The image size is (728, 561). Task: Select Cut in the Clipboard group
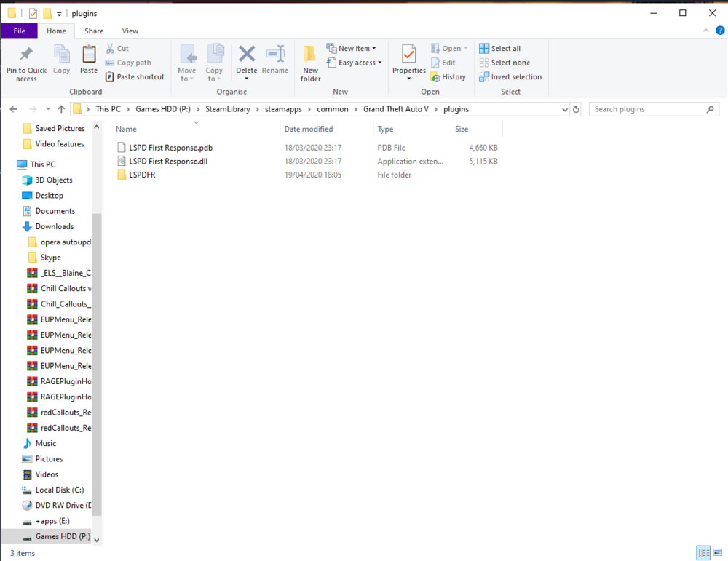click(x=117, y=48)
